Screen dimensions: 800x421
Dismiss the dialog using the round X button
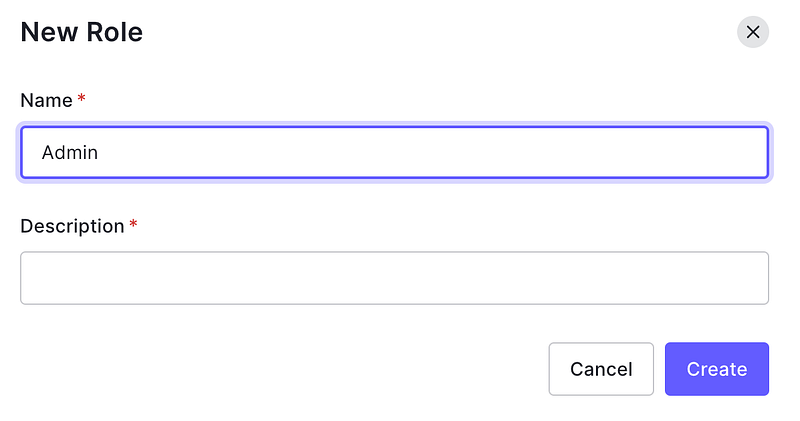click(753, 32)
